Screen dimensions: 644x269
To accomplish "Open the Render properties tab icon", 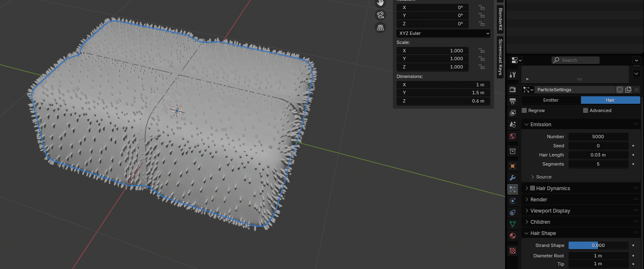I will (513, 89).
